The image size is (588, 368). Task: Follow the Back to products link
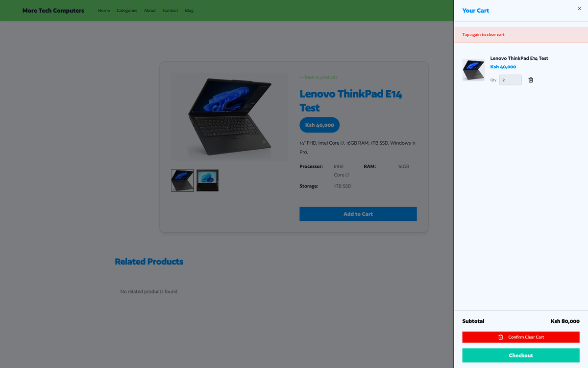pos(318,77)
